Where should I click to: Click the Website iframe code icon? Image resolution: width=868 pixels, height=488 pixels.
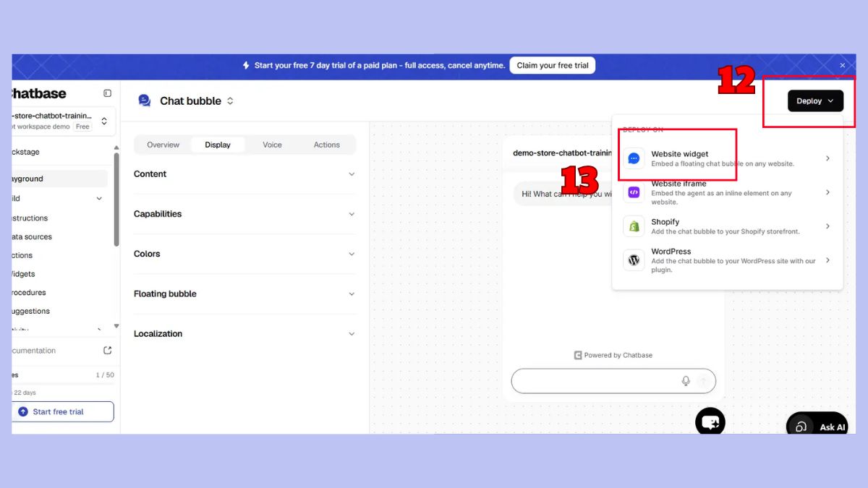click(x=634, y=192)
